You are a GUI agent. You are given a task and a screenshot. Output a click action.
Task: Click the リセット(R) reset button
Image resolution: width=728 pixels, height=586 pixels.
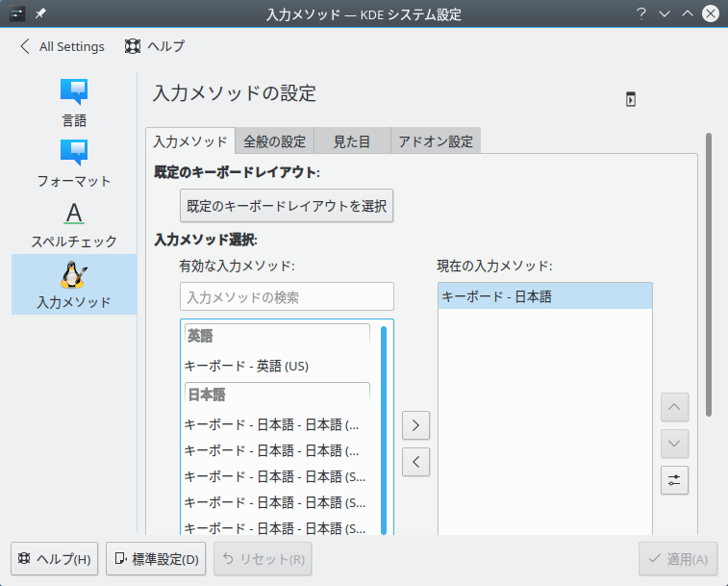(263, 559)
